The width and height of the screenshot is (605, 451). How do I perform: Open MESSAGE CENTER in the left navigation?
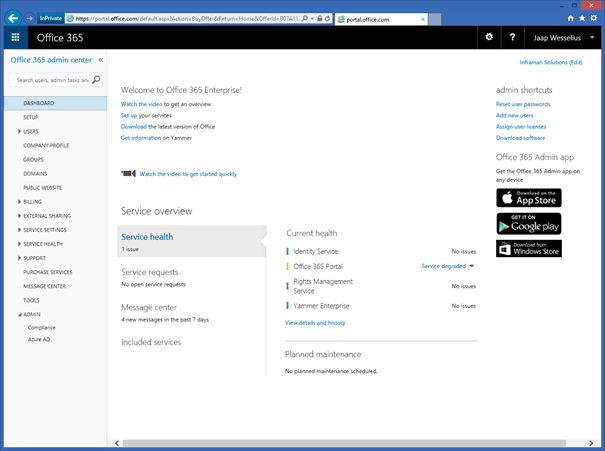[46, 285]
